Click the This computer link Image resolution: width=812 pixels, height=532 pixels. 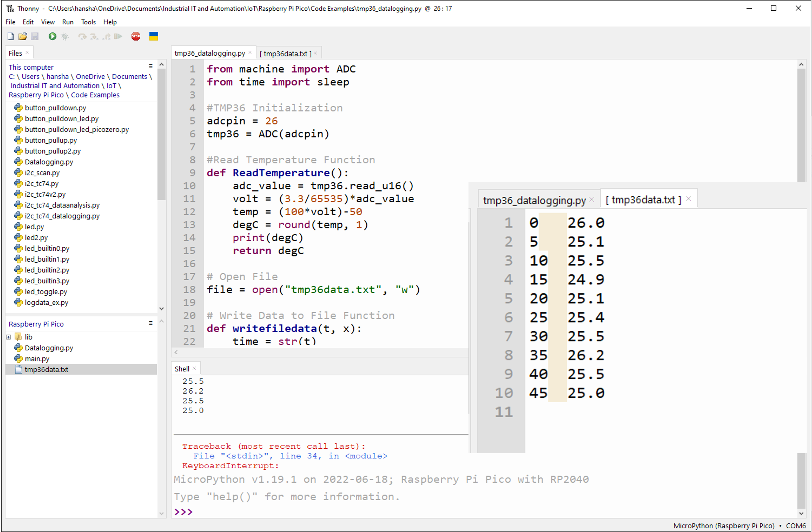click(31, 67)
